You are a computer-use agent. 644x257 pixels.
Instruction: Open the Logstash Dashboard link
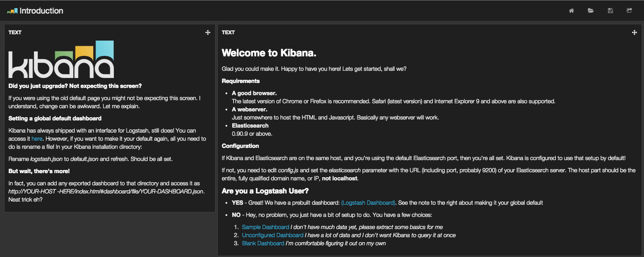pyautogui.click(x=368, y=203)
